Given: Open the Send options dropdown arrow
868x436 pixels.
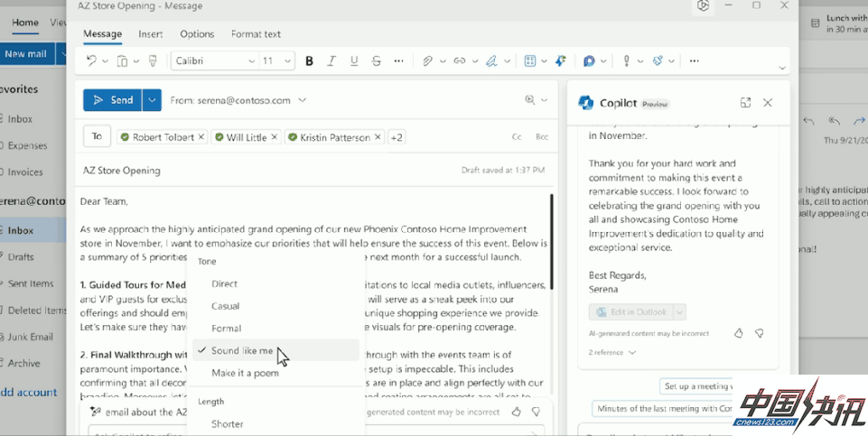Looking at the screenshot, I should click(x=153, y=100).
